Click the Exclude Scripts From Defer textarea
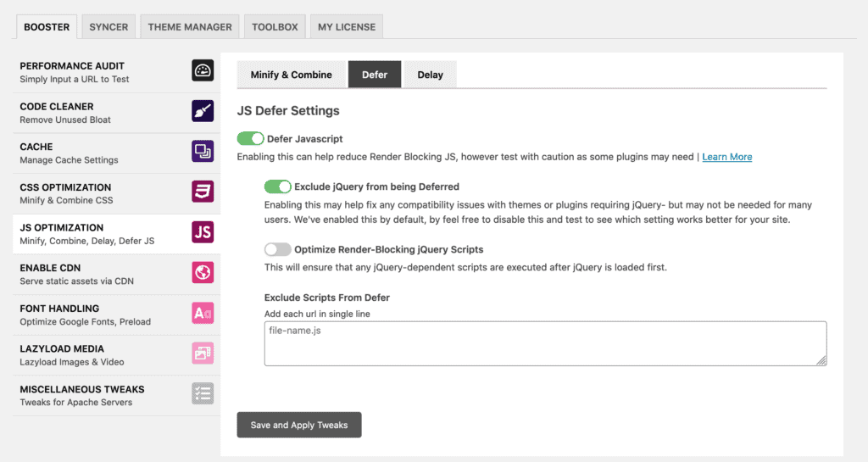The height and width of the screenshot is (462, 868). pos(545,343)
